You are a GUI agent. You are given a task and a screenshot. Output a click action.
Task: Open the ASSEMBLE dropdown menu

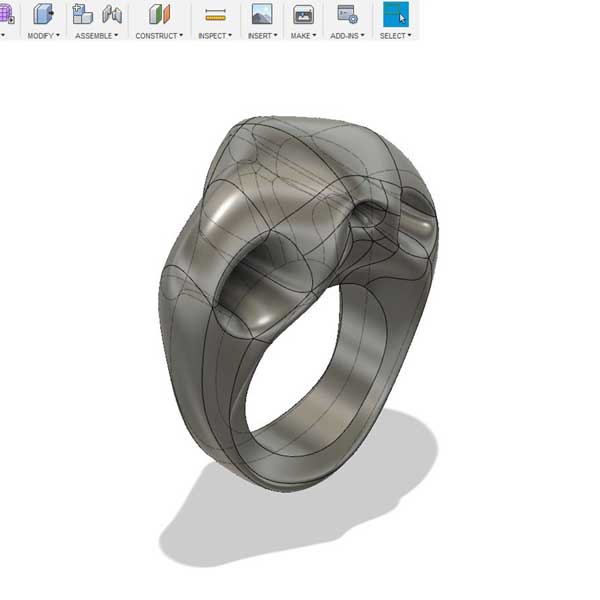pyautogui.click(x=96, y=36)
